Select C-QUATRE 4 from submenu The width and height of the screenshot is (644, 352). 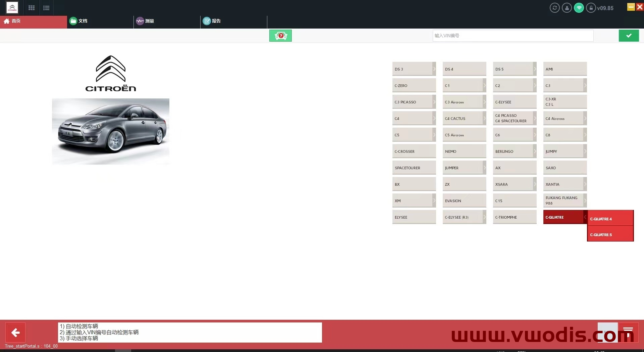pyautogui.click(x=610, y=219)
